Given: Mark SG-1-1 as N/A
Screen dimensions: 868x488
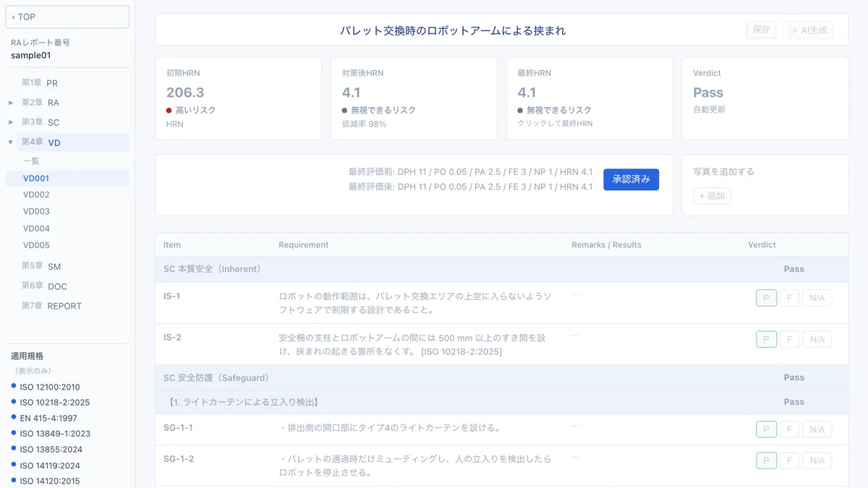Looking at the screenshot, I should click(x=817, y=429).
